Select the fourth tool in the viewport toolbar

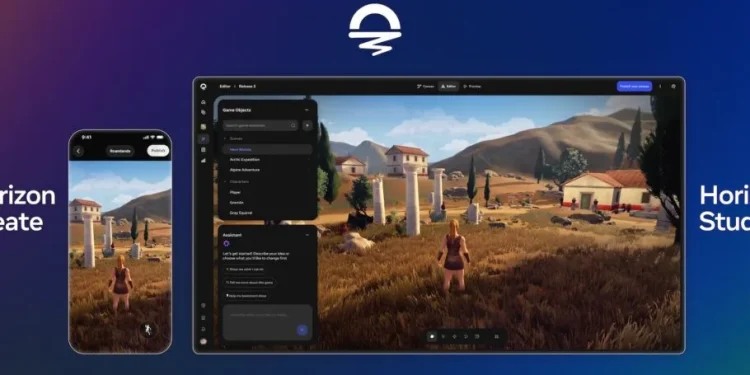pos(465,336)
